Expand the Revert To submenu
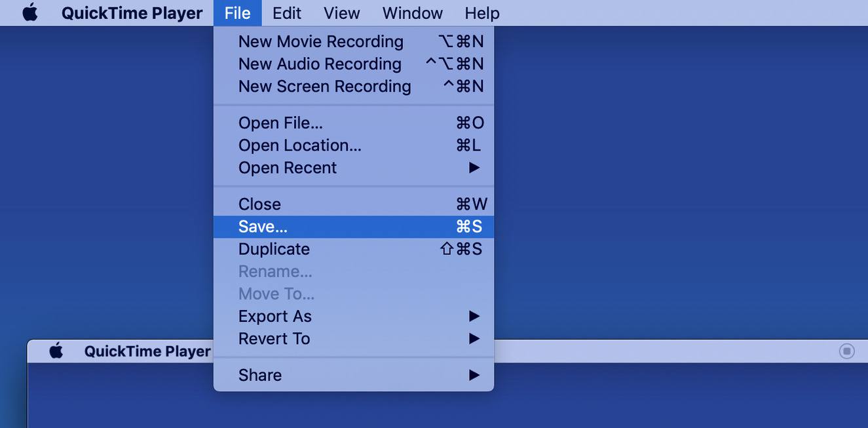This screenshot has width=868, height=428. 354,338
